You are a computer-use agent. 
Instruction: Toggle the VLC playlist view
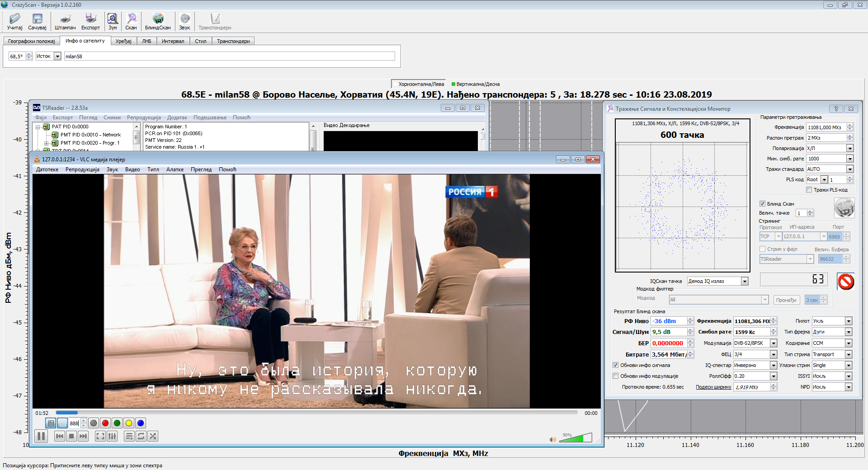point(129,436)
